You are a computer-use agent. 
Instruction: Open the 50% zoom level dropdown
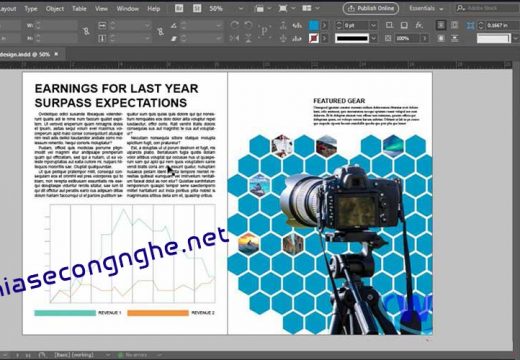[x=241, y=9]
